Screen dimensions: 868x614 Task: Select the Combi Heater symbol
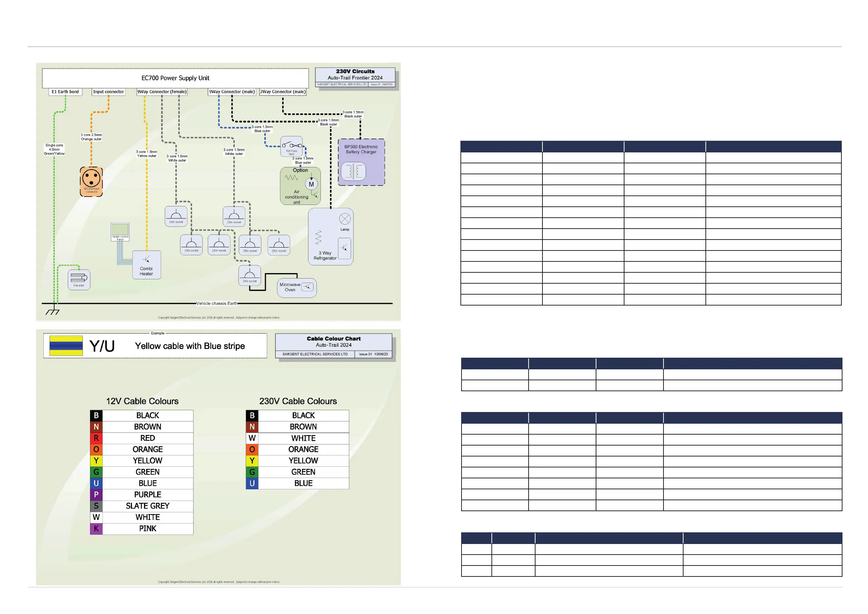click(x=147, y=265)
